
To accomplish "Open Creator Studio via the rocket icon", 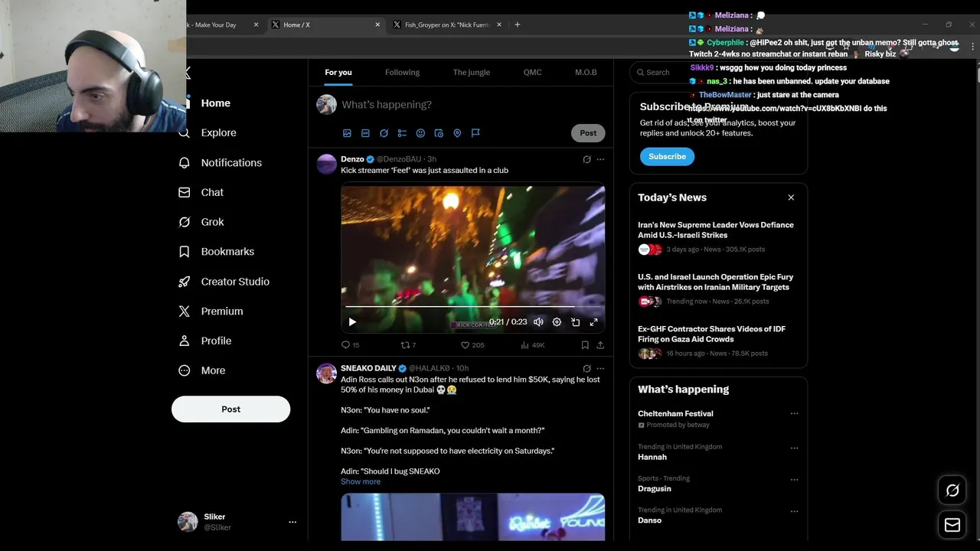I will (184, 282).
